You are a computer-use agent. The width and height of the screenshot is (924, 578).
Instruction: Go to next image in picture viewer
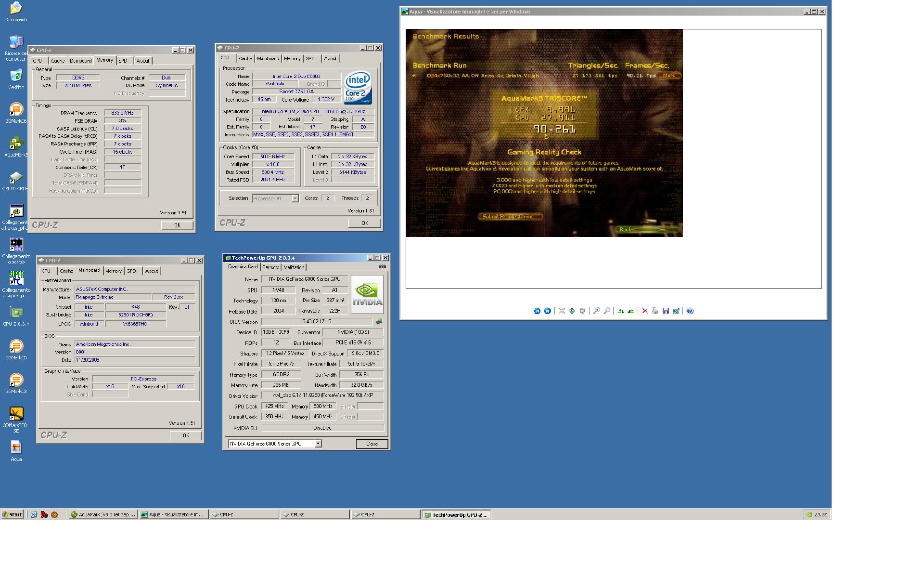pyautogui.click(x=548, y=311)
